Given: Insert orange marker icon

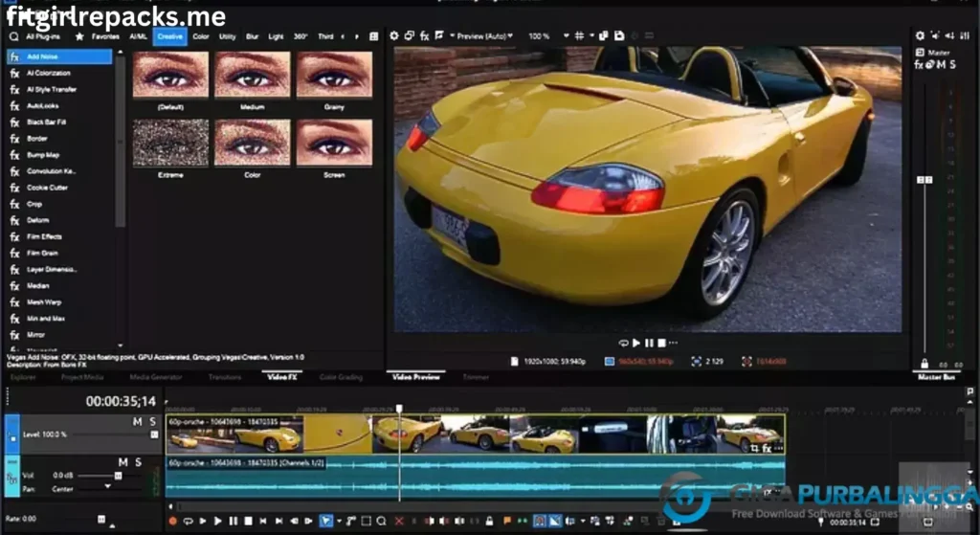Looking at the screenshot, I should 507,521.
